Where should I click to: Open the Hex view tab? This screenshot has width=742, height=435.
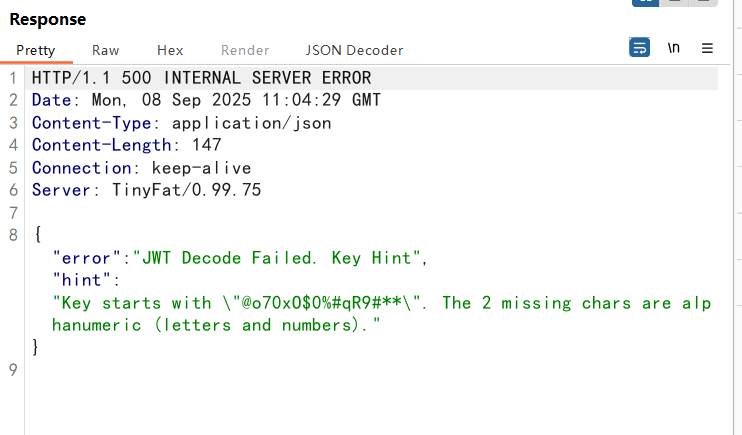(170, 50)
